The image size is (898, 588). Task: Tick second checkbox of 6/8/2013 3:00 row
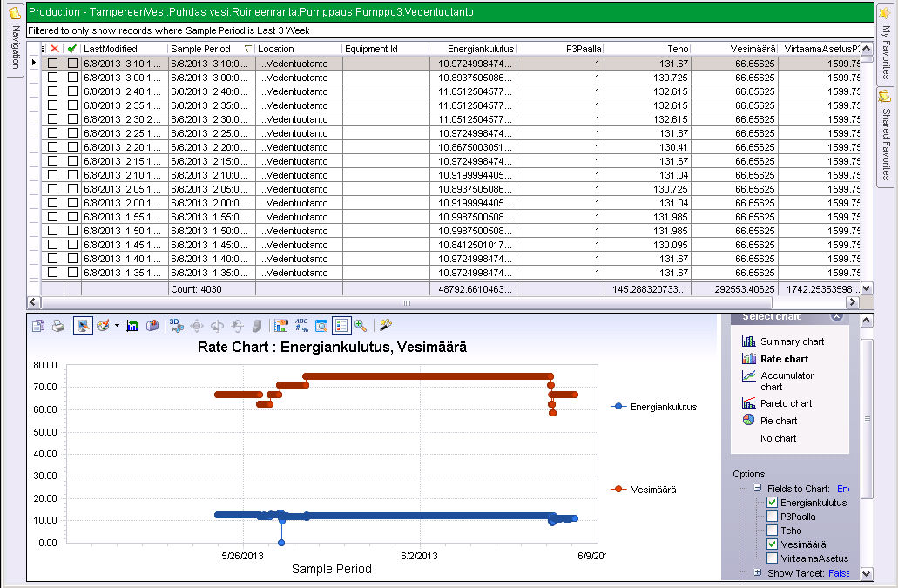pyautogui.click(x=73, y=78)
